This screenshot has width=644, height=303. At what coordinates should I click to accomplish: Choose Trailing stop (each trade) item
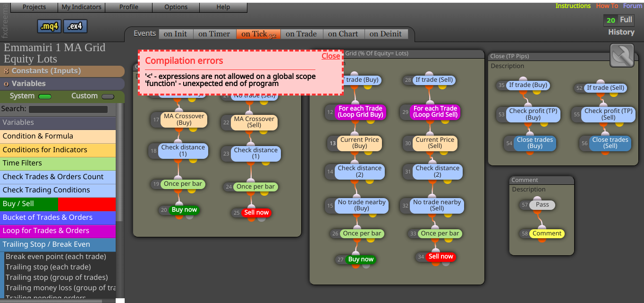tap(48, 267)
